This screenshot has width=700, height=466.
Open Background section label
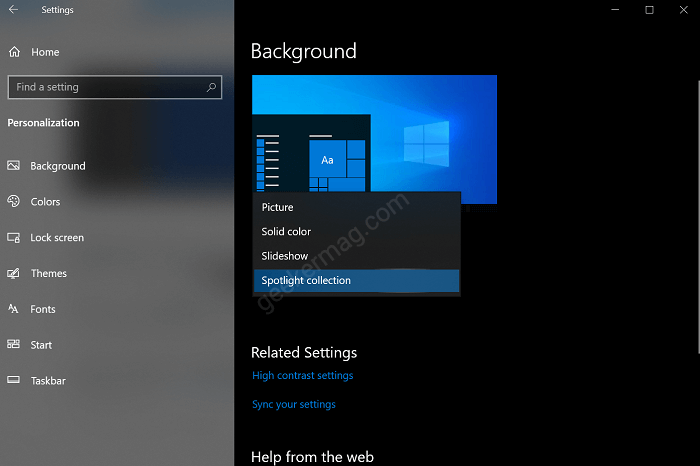58,166
